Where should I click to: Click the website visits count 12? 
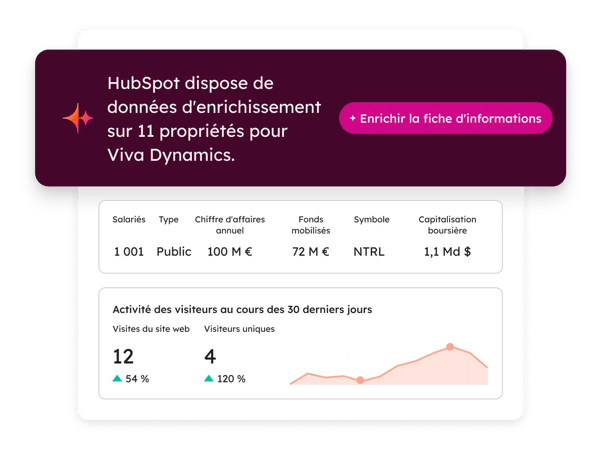(123, 356)
